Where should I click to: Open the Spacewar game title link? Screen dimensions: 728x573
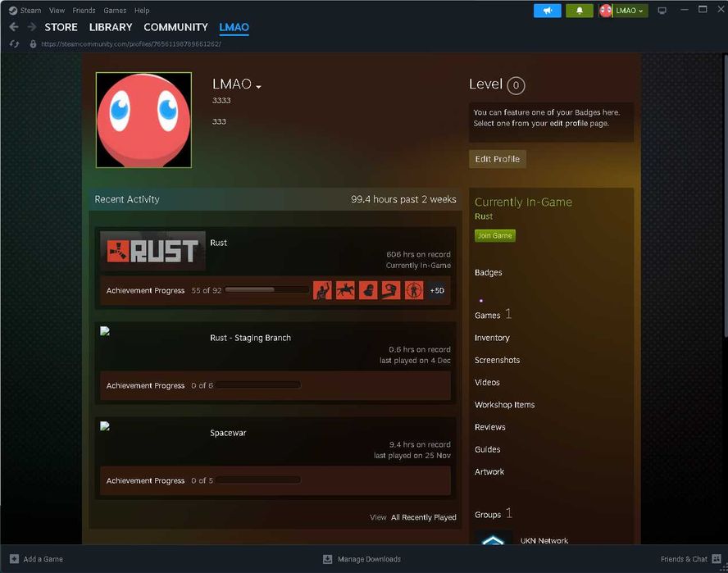(228, 433)
